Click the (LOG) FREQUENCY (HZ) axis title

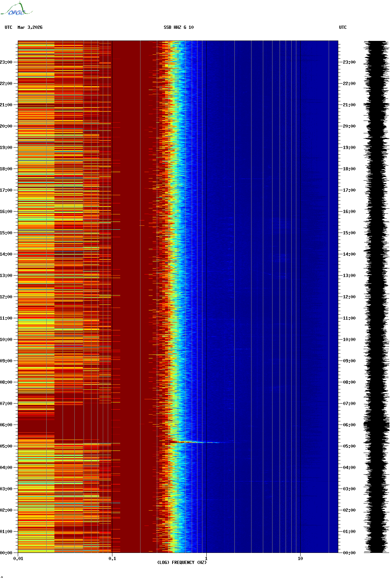point(182,563)
